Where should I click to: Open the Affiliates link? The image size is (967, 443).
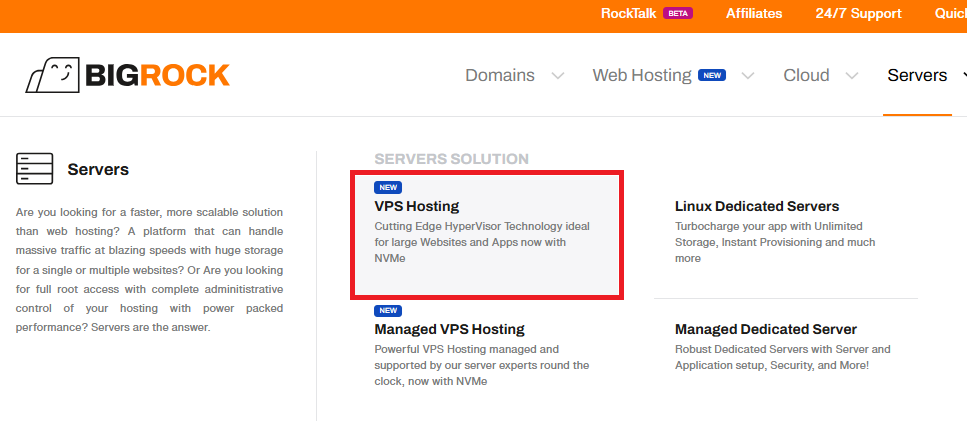(754, 14)
